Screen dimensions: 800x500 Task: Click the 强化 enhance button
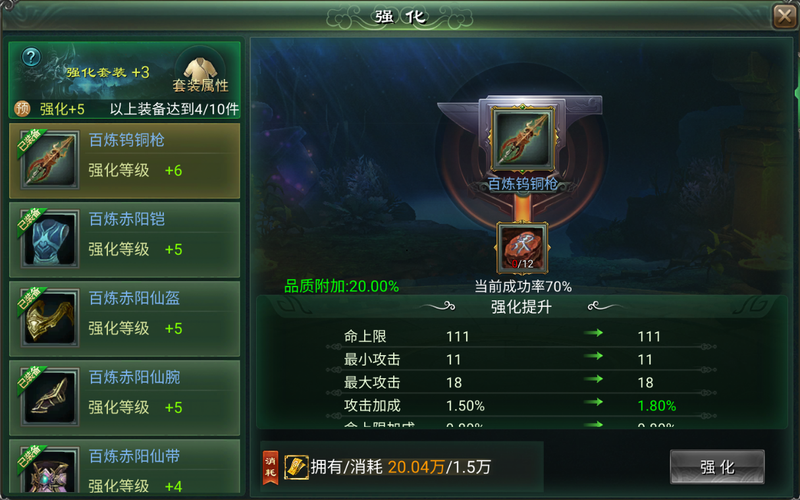click(717, 467)
